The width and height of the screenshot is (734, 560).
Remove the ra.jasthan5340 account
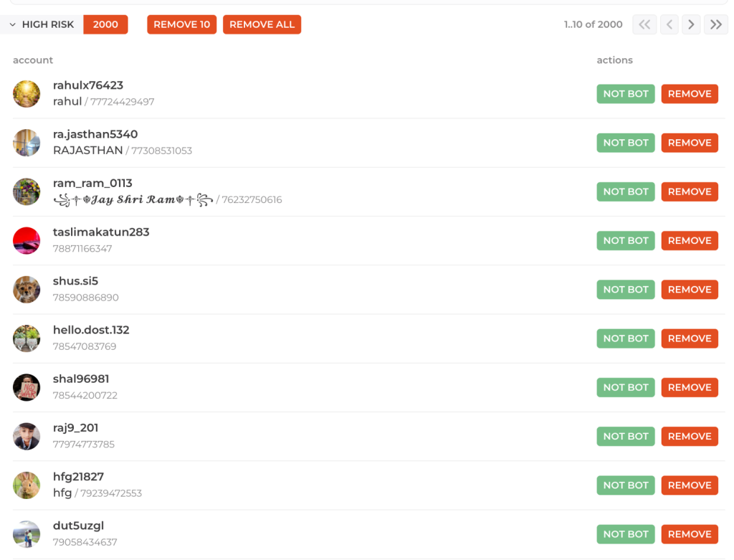689,143
